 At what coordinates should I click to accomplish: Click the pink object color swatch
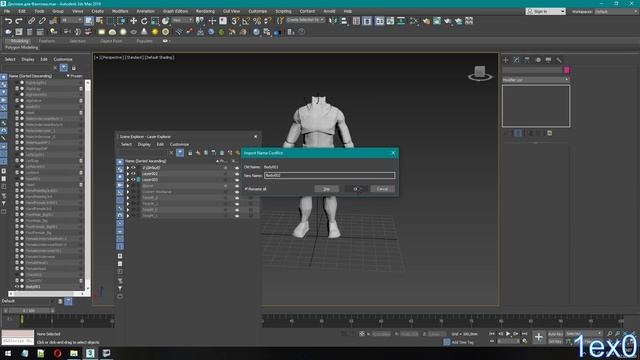pyautogui.click(x=567, y=70)
